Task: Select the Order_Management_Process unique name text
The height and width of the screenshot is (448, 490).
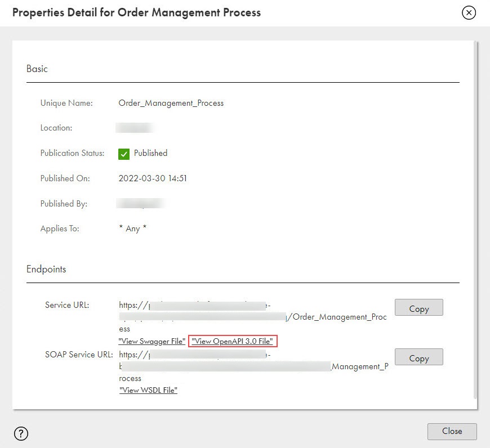Action: click(x=171, y=104)
